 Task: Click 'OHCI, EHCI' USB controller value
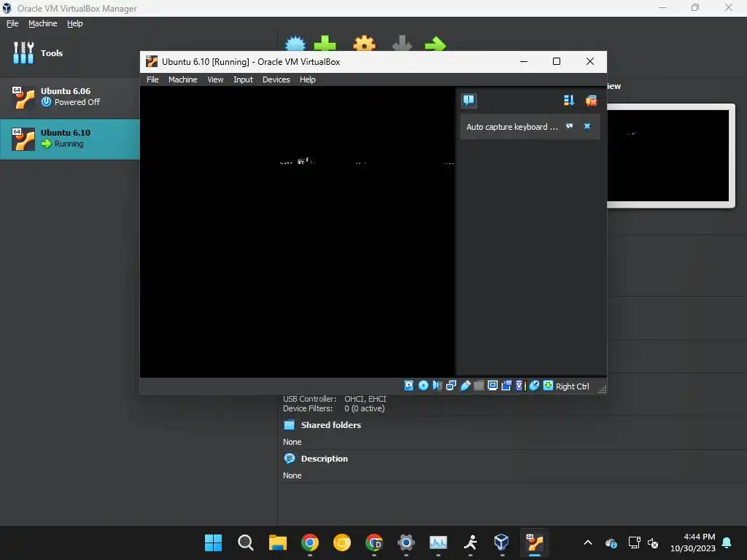pos(365,399)
